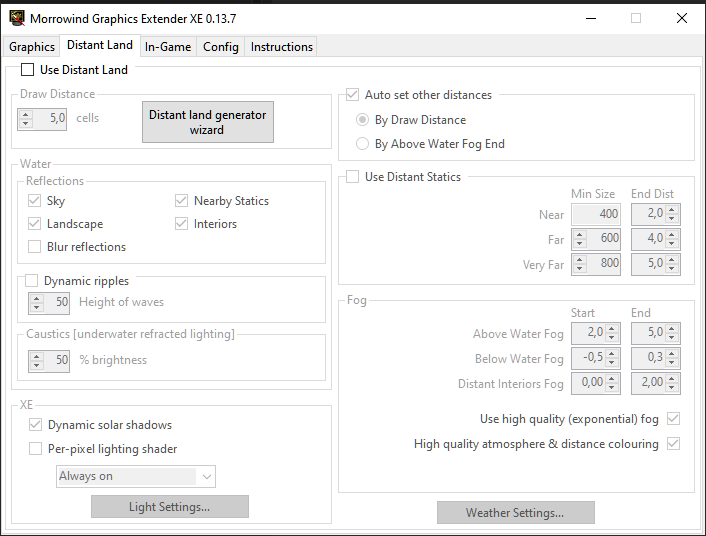Select the By Draw Distance radio option
This screenshot has width=706, height=536.
(363, 120)
